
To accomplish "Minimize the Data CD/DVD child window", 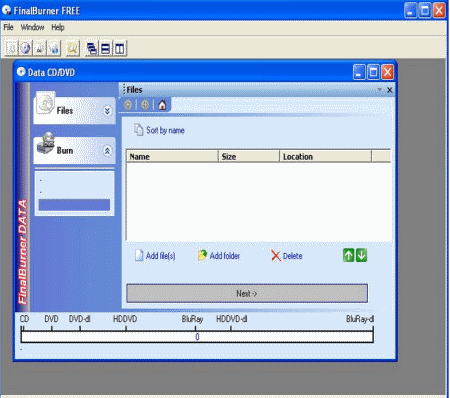I will pos(359,72).
